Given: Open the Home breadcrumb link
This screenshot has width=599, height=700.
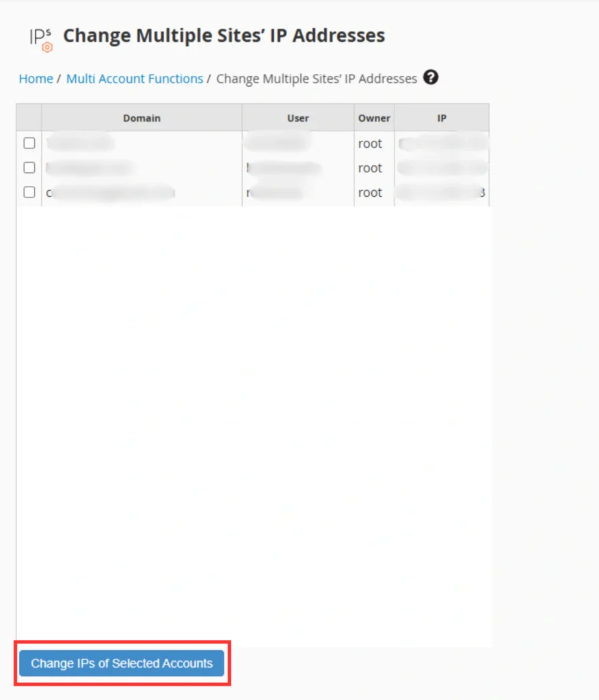Looking at the screenshot, I should pyautogui.click(x=36, y=79).
